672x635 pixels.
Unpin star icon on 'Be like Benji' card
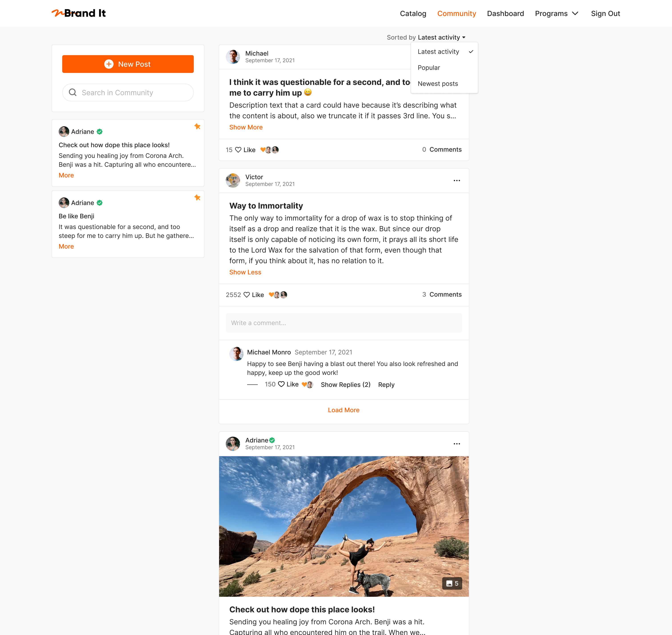coord(197,198)
